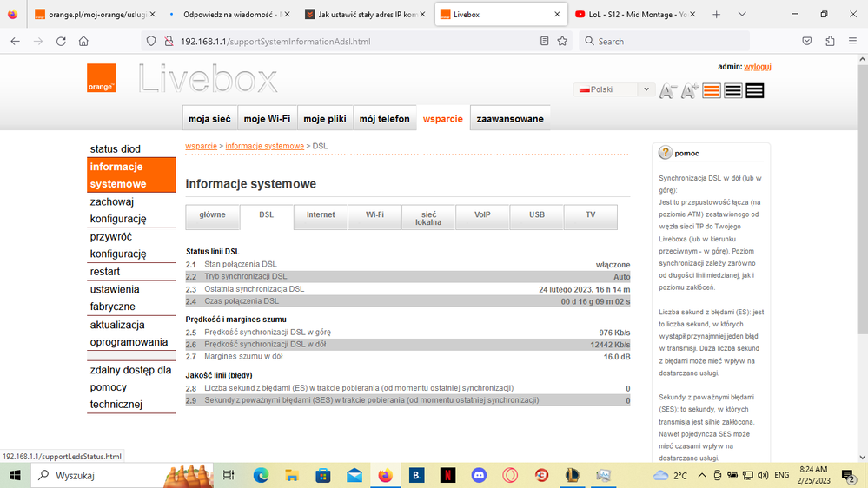Image resolution: width=868 pixels, height=488 pixels.
Task: Open the clock showing 8:24 AM
Action: tap(814, 475)
